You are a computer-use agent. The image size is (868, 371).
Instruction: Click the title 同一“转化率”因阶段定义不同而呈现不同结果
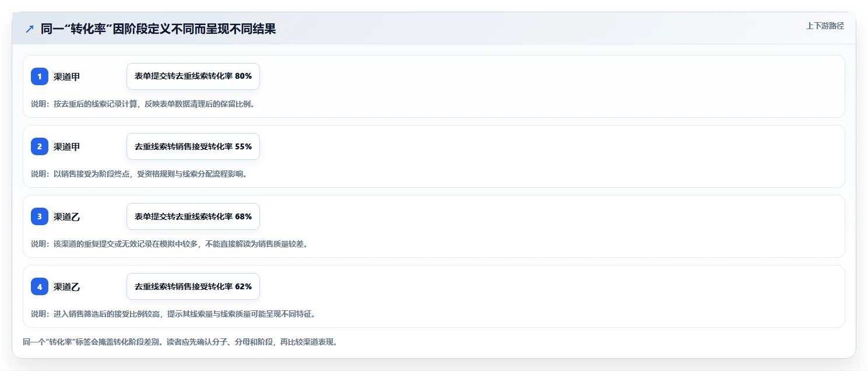click(158, 29)
